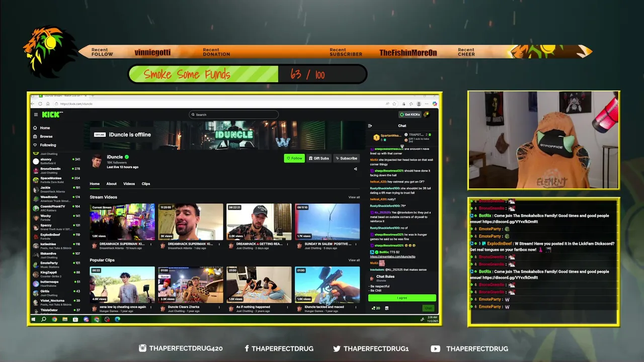Select ExplodinBeef in followed channels list
The image size is (644, 362).
pos(56,236)
